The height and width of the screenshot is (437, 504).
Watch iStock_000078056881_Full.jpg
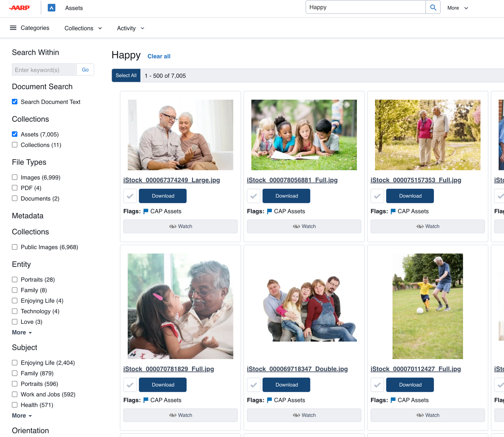304,226
